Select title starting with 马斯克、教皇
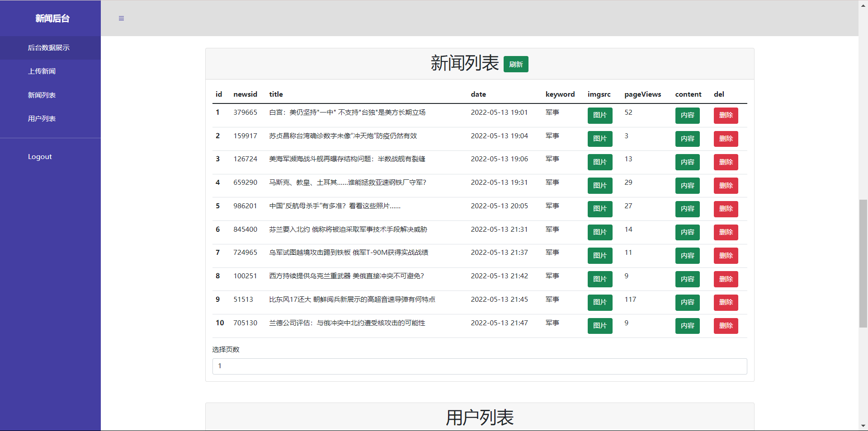 coord(348,183)
